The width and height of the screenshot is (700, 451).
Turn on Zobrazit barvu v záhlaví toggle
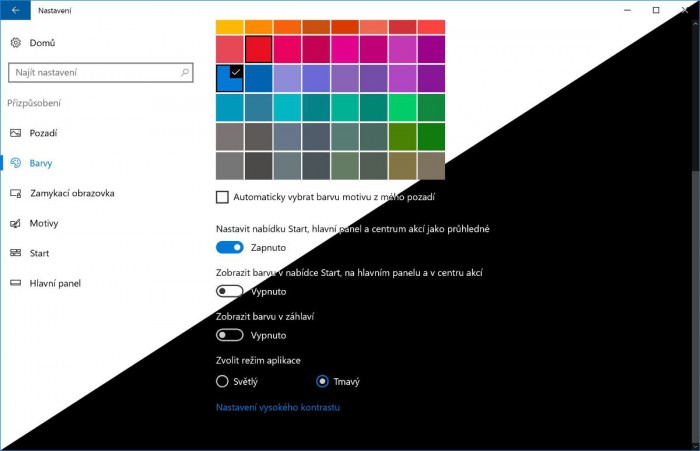pyautogui.click(x=230, y=335)
